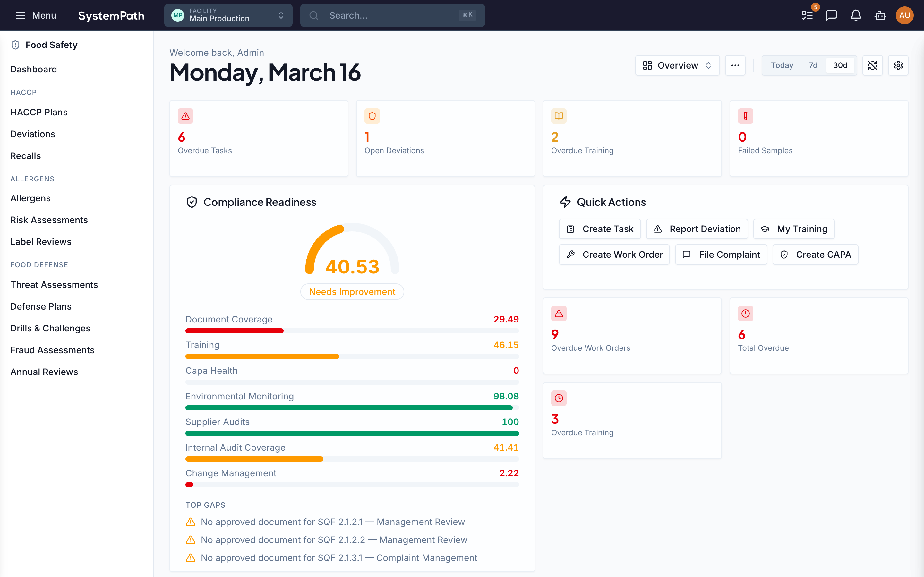Click the Create Work Order button

(614, 255)
